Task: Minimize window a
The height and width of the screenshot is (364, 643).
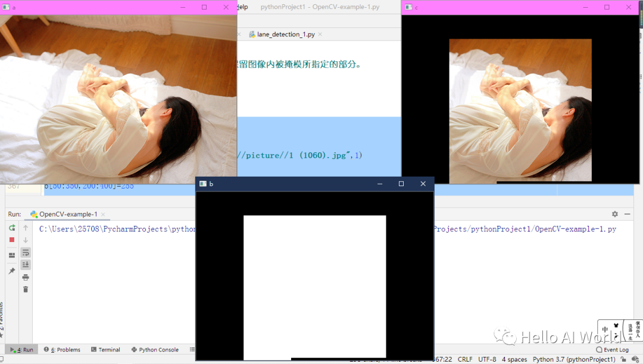Action: [183, 7]
